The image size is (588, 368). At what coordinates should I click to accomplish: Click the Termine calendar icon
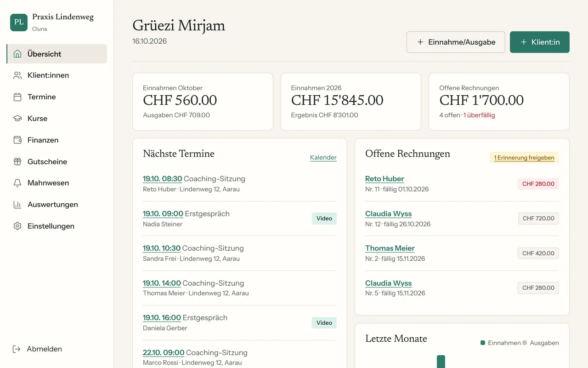[x=17, y=97]
